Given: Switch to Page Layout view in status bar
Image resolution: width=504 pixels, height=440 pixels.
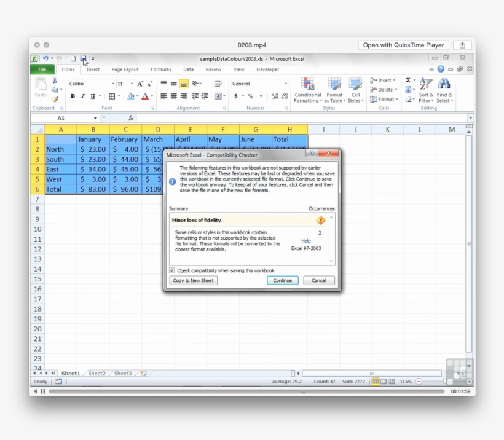Looking at the screenshot, I should 384,382.
